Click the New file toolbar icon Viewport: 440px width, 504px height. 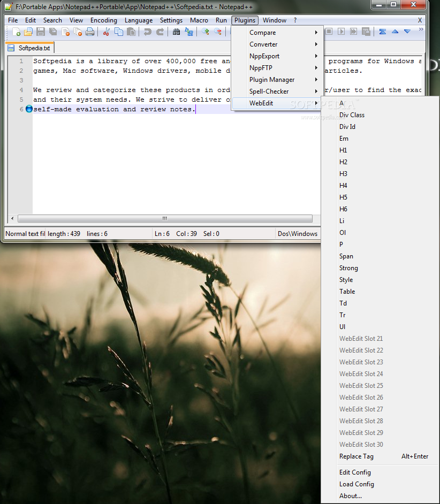pyautogui.click(x=16, y=32)
